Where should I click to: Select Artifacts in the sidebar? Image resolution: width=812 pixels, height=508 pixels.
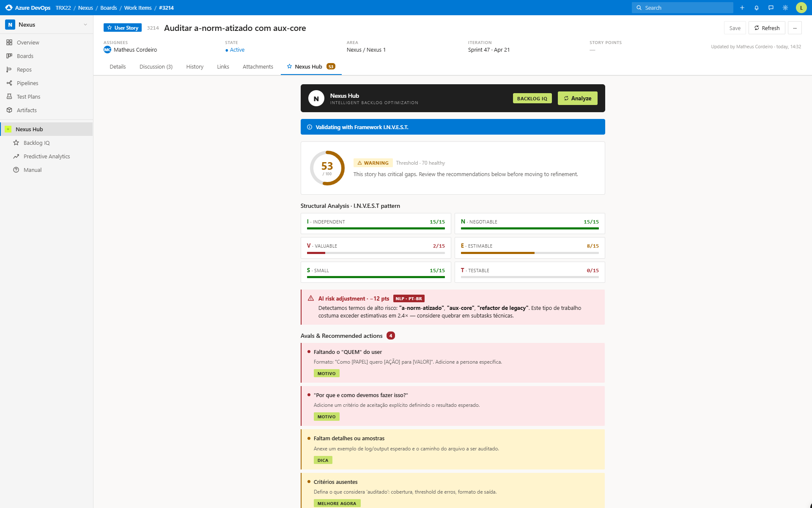(27, 110)
